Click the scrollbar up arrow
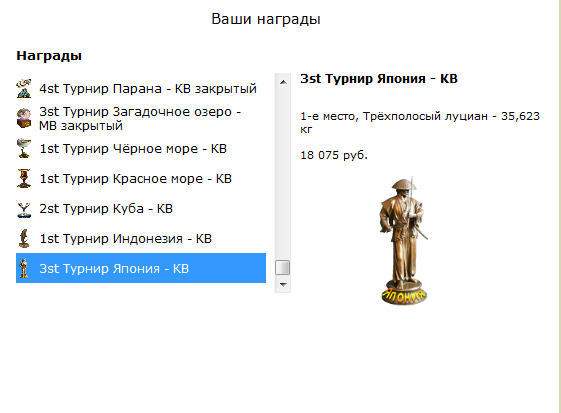Screen dimensions: 561x413 pyautogui.click(x=283, y=82)
